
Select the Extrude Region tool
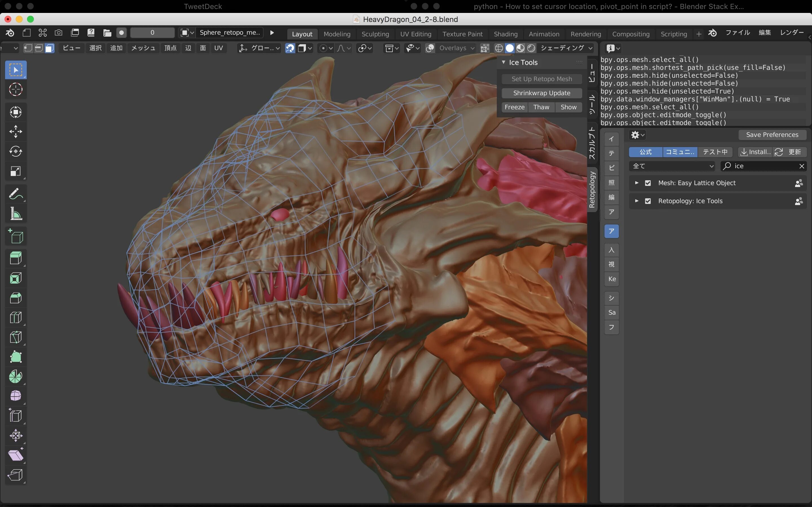tap(16, 258)
